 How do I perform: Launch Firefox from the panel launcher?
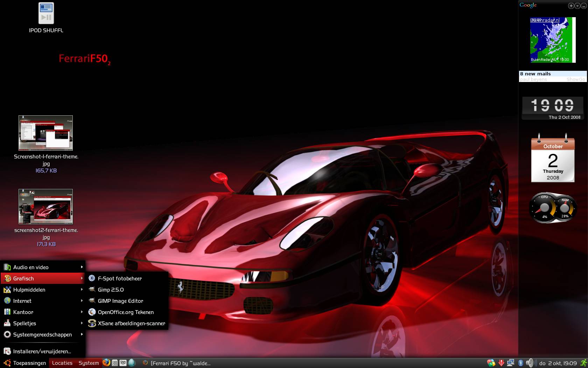click(x=106, y=363)
